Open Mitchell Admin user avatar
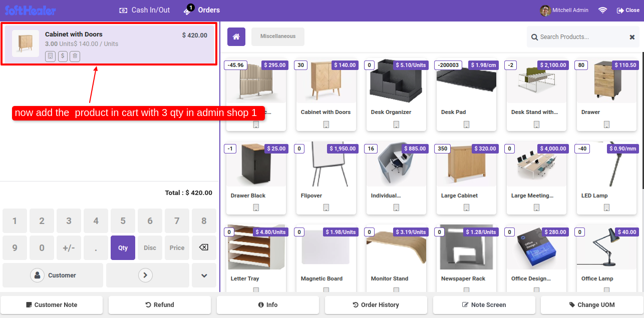644x318 pixels. pyautogui.click(x=545, y=10)
